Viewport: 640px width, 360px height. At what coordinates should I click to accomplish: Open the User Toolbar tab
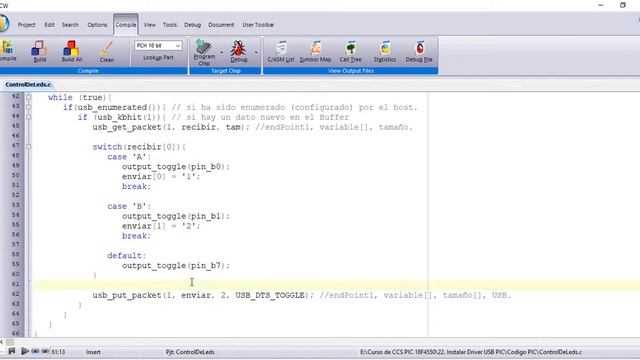[x=258, y=25]
